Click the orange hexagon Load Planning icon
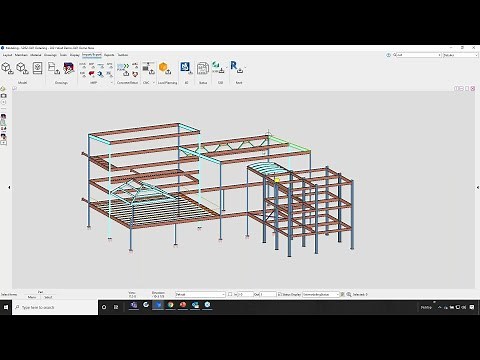The image size is (480, 360). [165, 68]
